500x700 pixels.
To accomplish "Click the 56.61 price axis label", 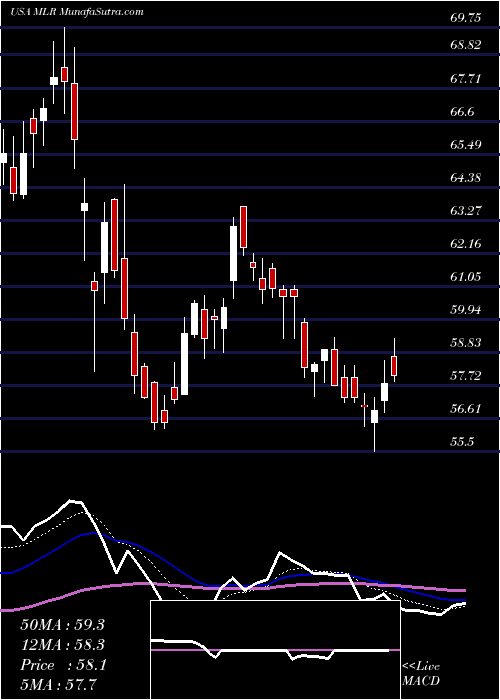I will click(466, 408).
